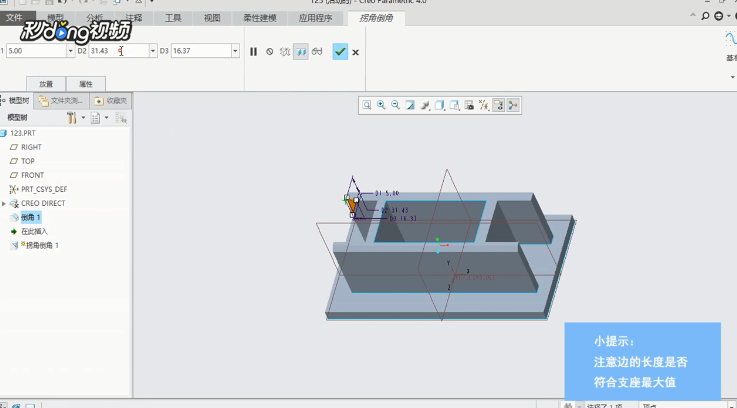Click the model tree show list icon
Image resolution: width=737 pixels, height=408 pixels.
95,118
